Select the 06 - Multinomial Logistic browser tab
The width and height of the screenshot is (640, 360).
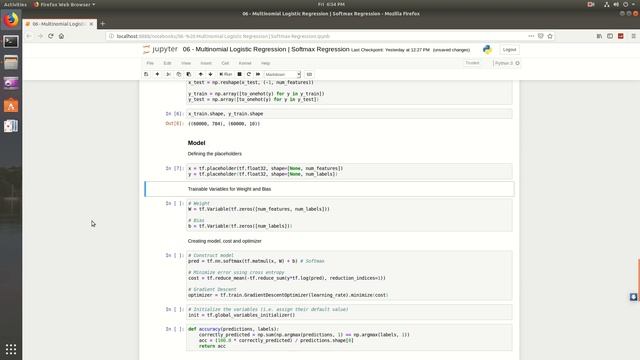click(x=60, y=24)
